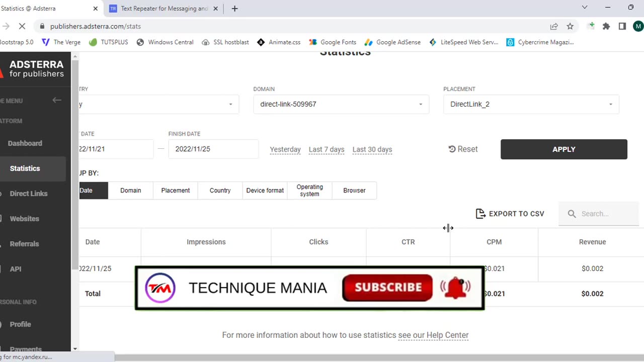The width and height of the screenshot is (644, 362).
Task: Group by Country
Action: (x=220, y=191)
